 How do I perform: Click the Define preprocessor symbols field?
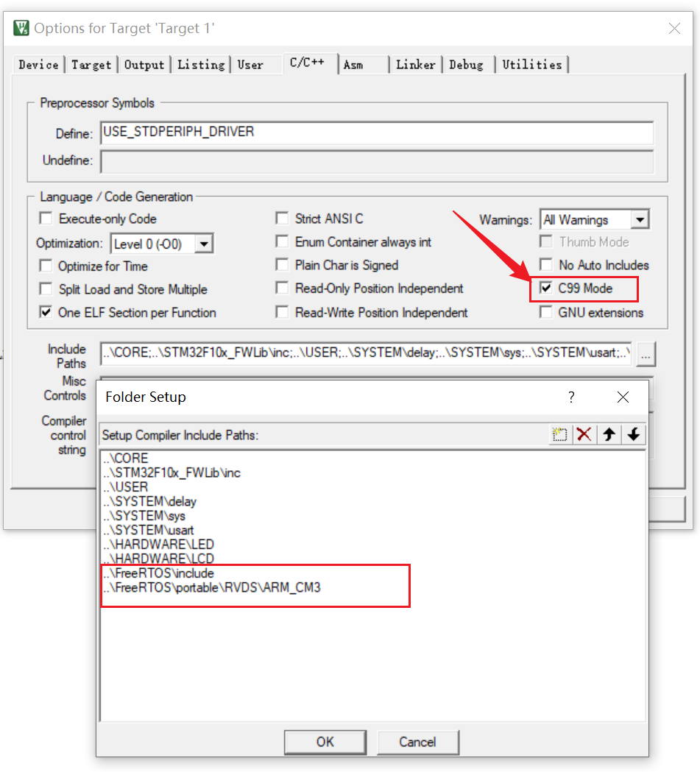(x=376, y=132)
